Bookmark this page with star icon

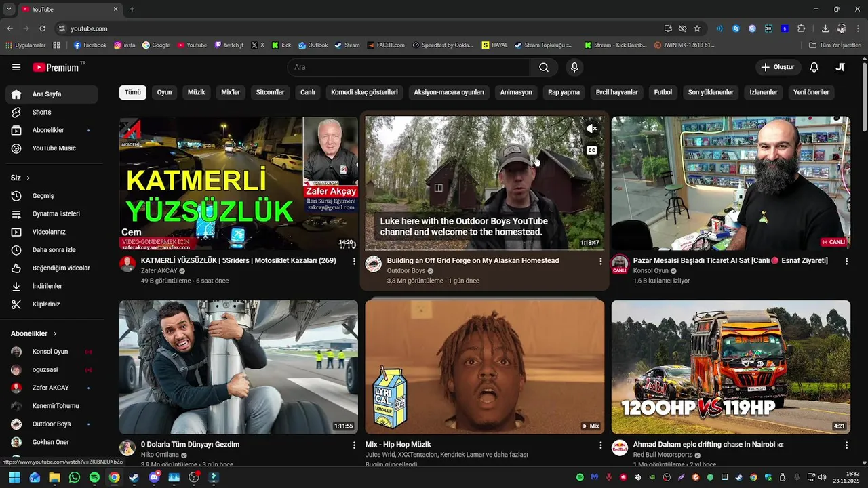pos(697,28)
